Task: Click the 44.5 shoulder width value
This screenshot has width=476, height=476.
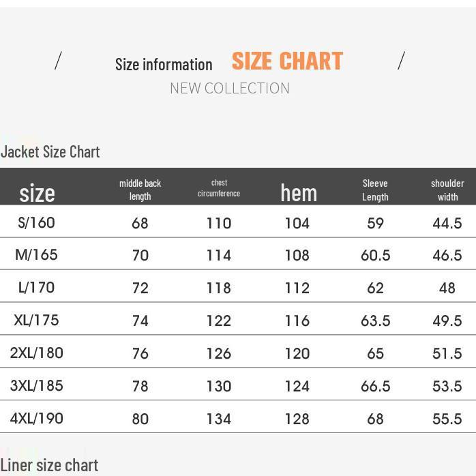Action: (447, 223)
